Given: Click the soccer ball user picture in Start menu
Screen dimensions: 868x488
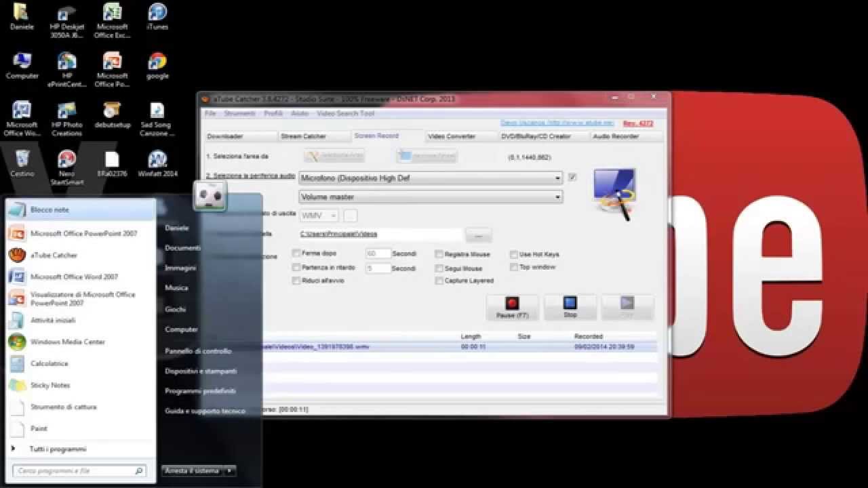Looking at the screenshot, I should [210, 196].
